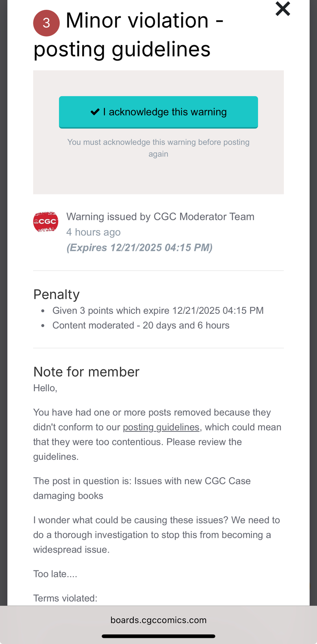The height and width of the screenshot is (644, 317).
Task: Click the 'Penalty' section heading
Action: click(56, 294)
